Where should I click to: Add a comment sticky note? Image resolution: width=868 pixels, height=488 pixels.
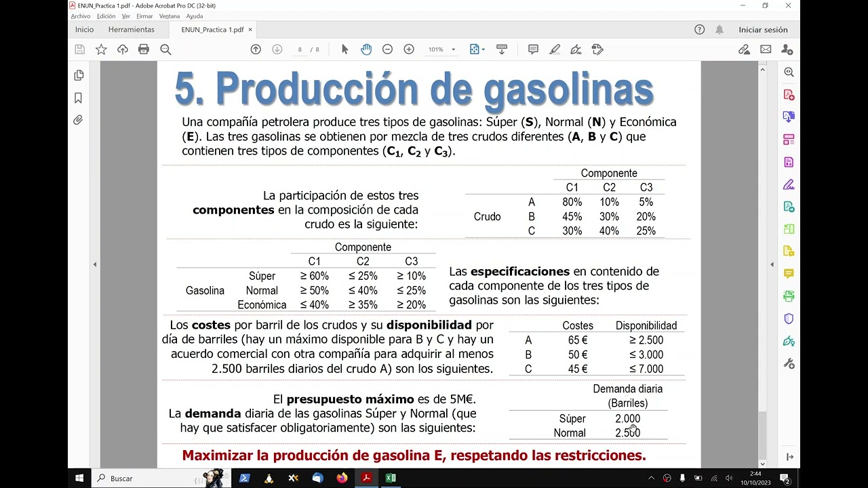(533, 49)
